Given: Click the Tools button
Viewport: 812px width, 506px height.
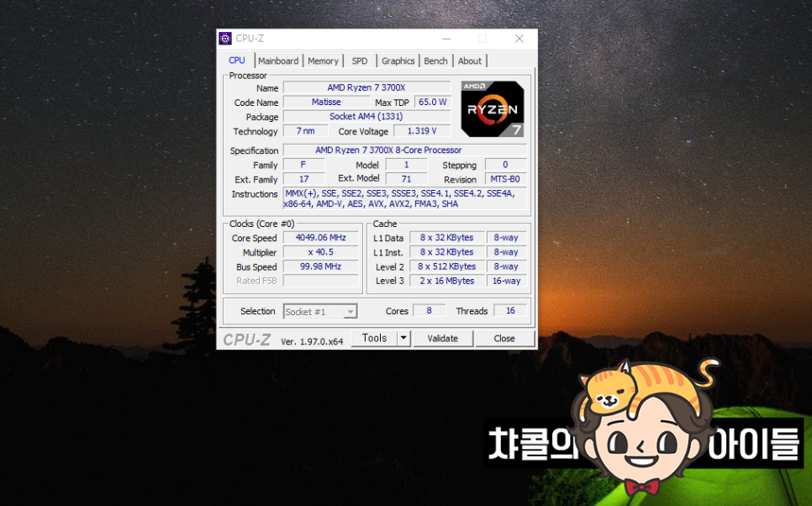Looking at the screenshot, I should coord(374,338).
